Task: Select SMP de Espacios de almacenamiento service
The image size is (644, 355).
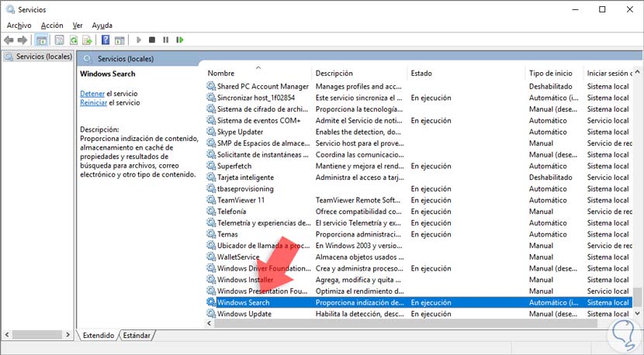Action: (264, 143)
